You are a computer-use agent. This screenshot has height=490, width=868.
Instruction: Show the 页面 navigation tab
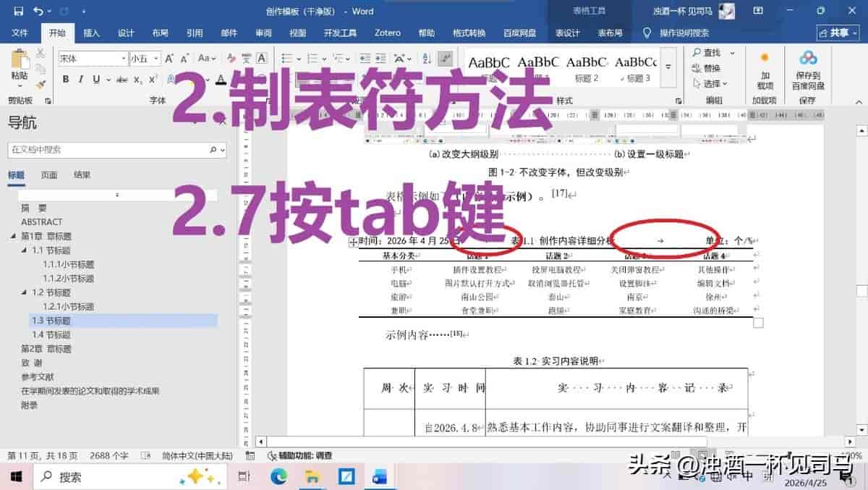tap(49, 175)
